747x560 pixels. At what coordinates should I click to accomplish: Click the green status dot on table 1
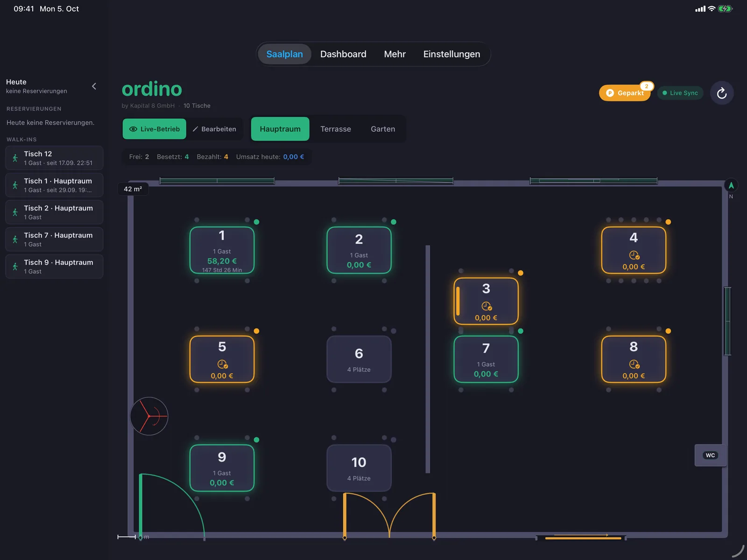click(256, 222)
